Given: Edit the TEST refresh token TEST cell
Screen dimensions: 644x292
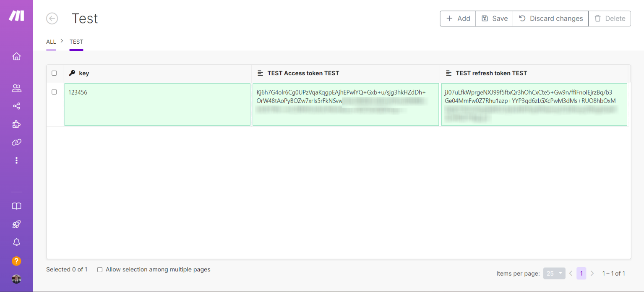Looking at the screenshot, I should point(534,104).
